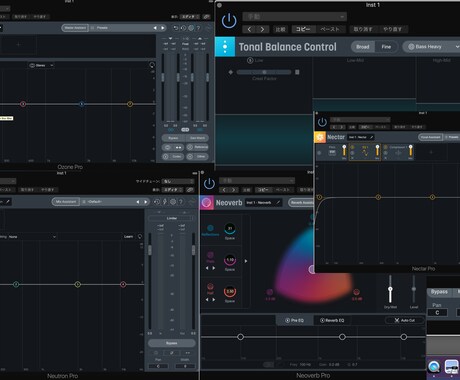Go to previous preset in Ozone
Screen dimensions: 460x380
coord(155,28)
